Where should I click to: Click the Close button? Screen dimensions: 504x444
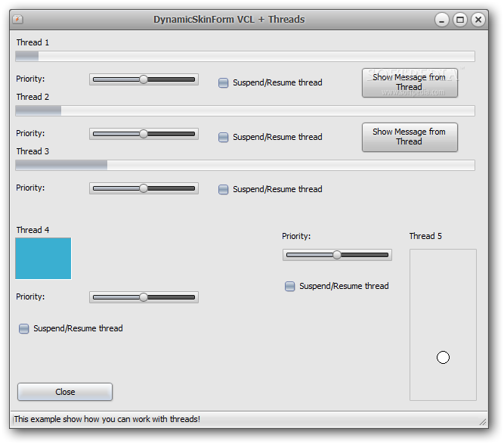[x=65, y=392]
